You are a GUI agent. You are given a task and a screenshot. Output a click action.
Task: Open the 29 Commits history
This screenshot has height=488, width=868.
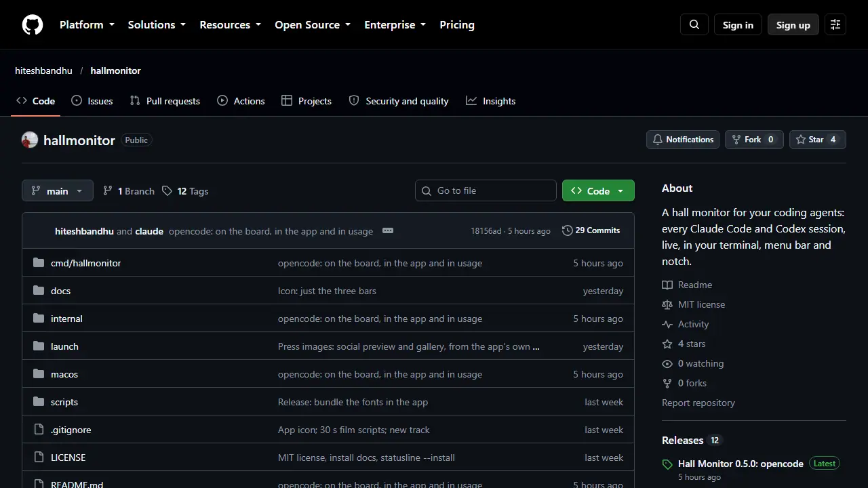591,230
